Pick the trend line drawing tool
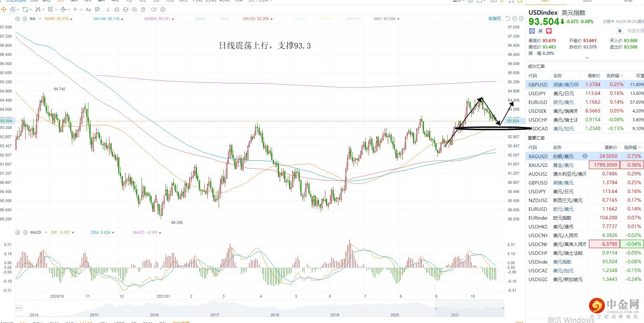 coord(13,9)
